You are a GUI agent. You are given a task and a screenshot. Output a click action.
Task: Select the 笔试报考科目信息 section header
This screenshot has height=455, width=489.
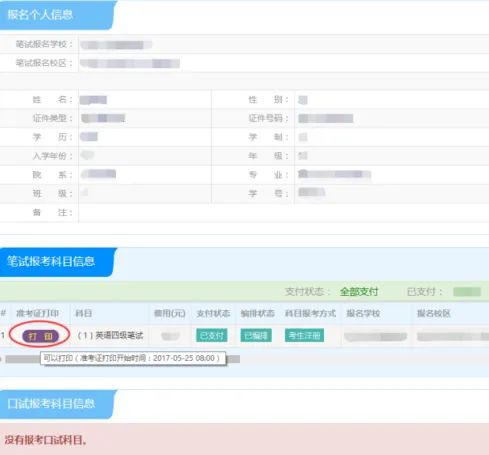pos(57,262)
